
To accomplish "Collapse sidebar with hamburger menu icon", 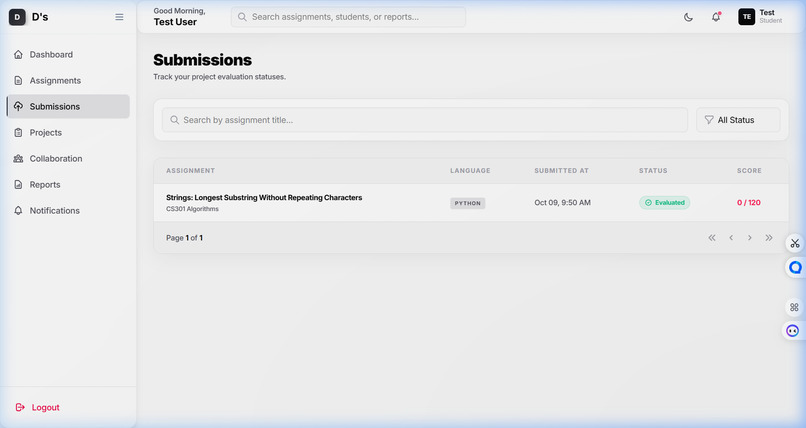I will coord(119,17).
